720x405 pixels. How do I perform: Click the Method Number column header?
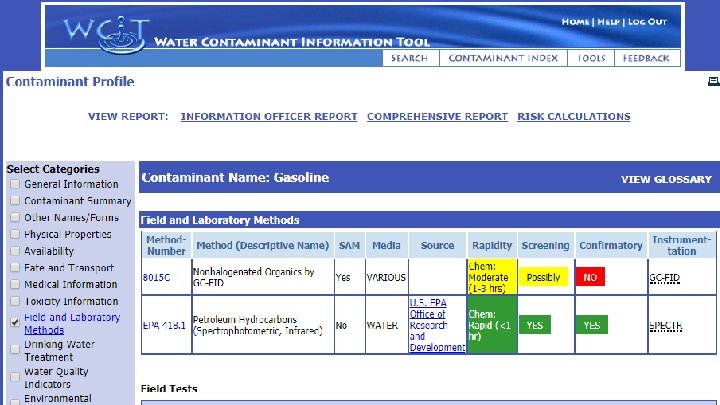(166, 245)
